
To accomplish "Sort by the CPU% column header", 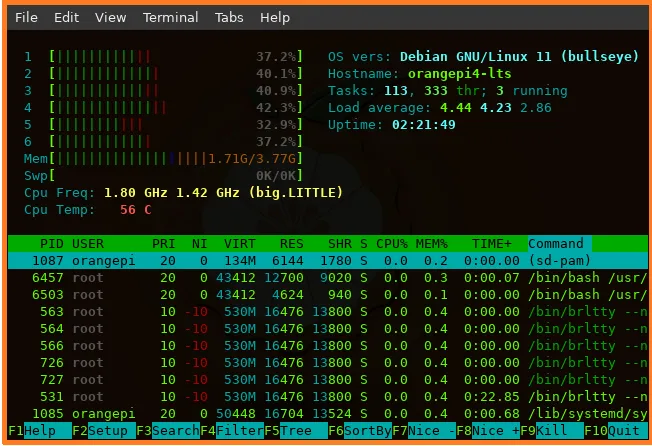I will 391,243.
